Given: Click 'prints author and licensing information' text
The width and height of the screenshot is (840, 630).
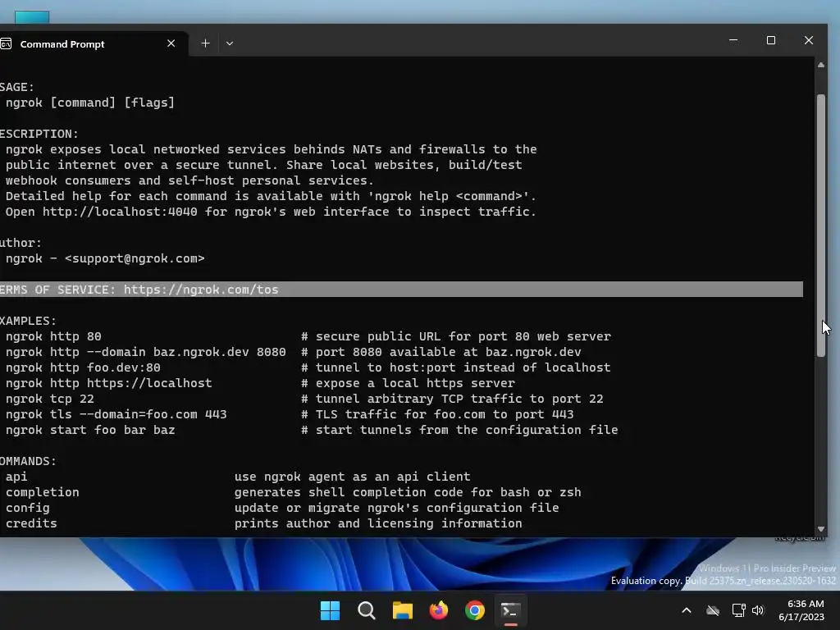Looking at the screenshot, I should coord(378,523).
